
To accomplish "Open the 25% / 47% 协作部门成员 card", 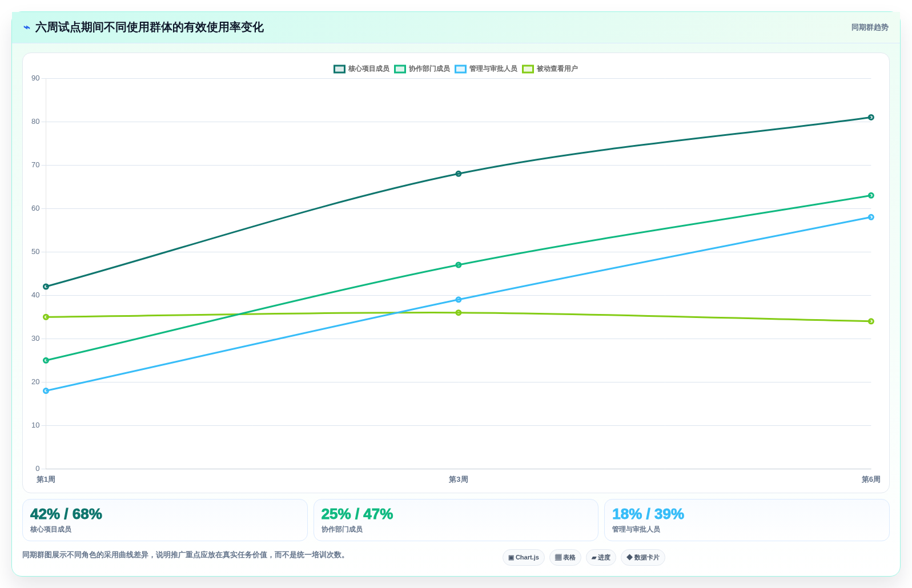I will point(456,520).
